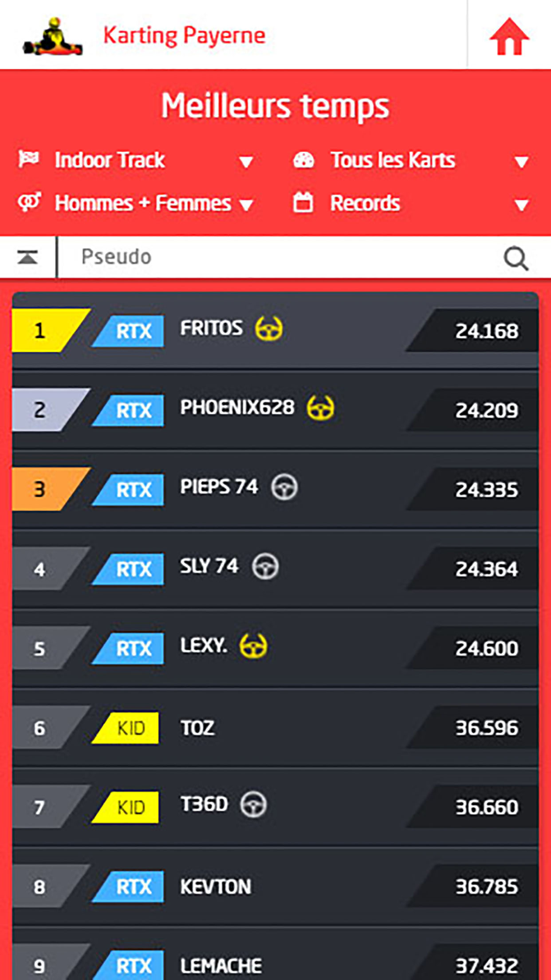The height and width of the screenshot is (980, 551).
Task: Click SLY 74 steering wheel icon
Action: (266, 567)
